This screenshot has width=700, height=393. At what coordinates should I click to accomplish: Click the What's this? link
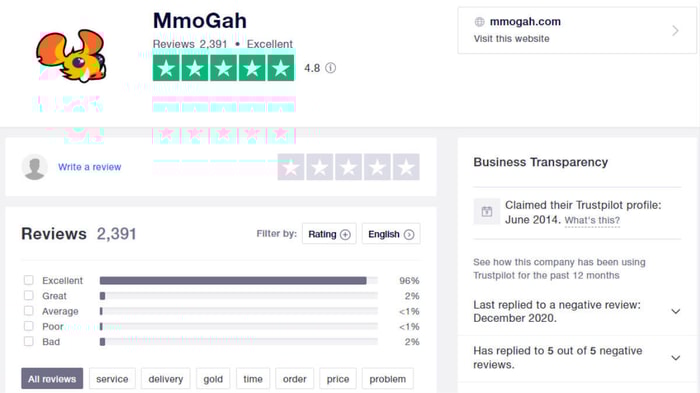[592, 220]
